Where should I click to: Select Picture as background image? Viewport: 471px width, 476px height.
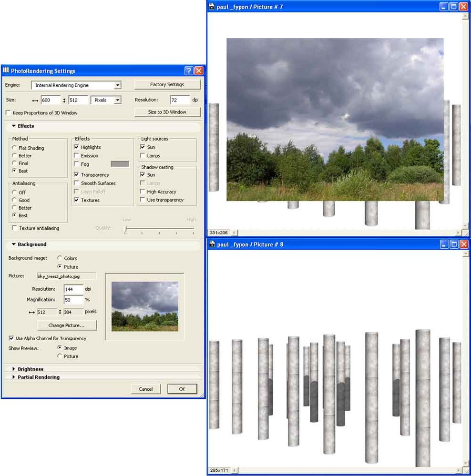point(60,266)
